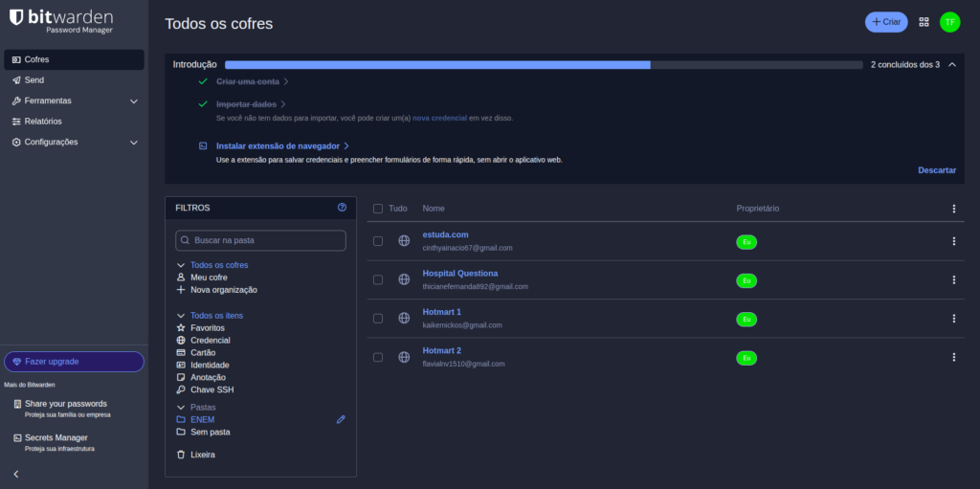Click the magnifier icon in folder search
The width and height of the screenshot is (980, 489).
[185, 240]
